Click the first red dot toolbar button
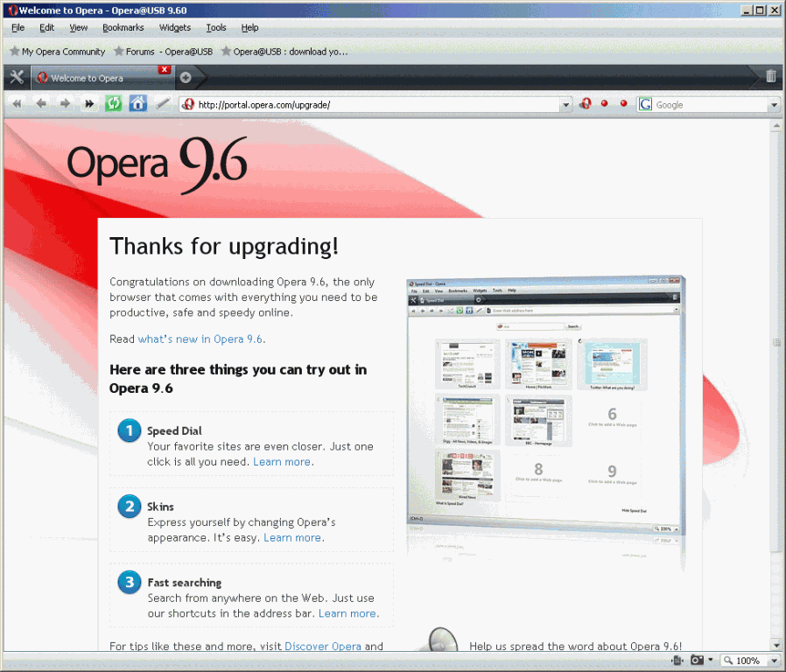Screen dimensions: 786x672 605,103
